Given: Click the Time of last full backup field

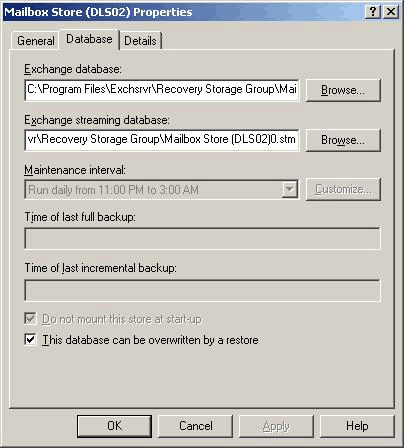Looking at the screenshot, I should point(202,238).
